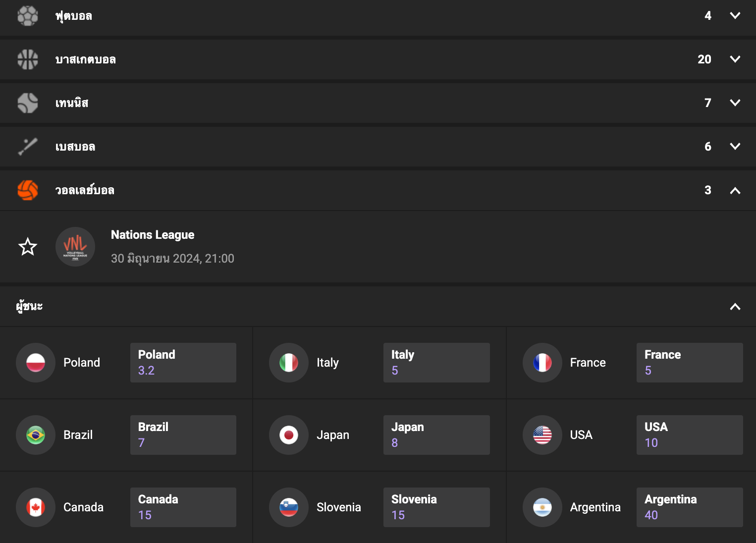Click the basketball sport icon
Viewport: 756px width, 543px height.
pyautogui.click(x=28, y=59)
